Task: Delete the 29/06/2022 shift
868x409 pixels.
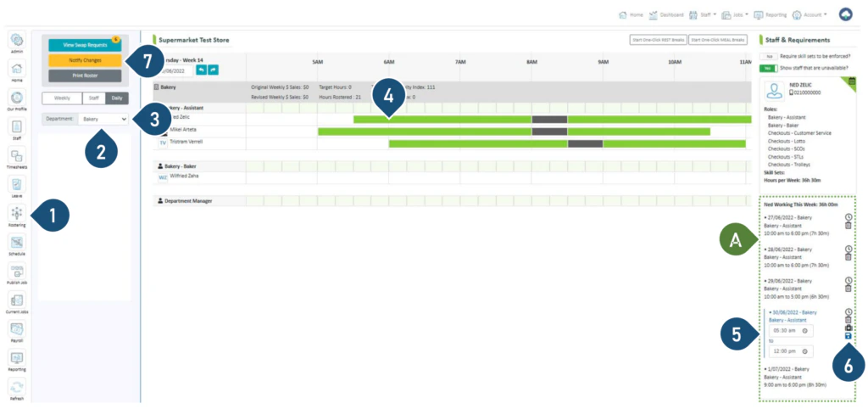Action: click(x=848, y=289)
